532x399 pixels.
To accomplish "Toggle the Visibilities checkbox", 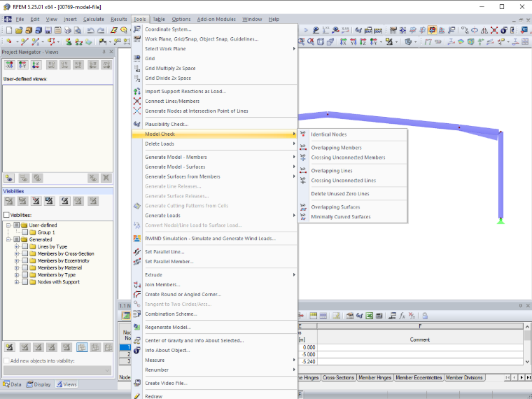I will coord(6,215).
